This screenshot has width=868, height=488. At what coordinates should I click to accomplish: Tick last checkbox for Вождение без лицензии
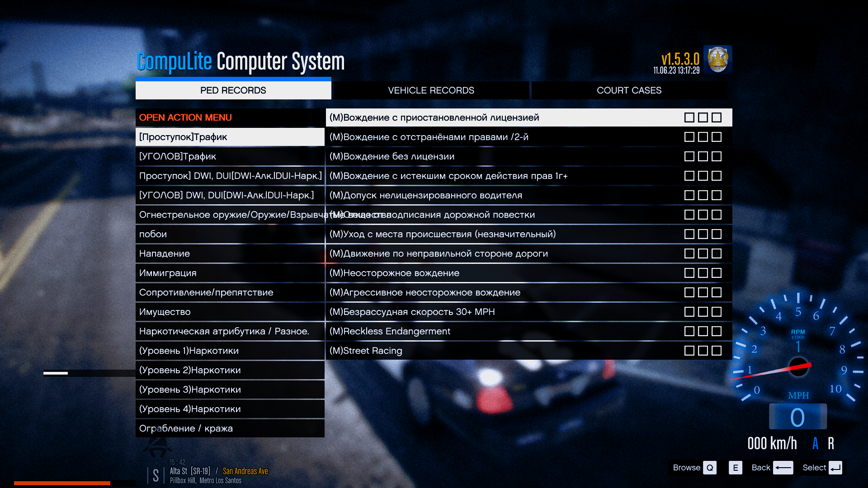(716, 156)
